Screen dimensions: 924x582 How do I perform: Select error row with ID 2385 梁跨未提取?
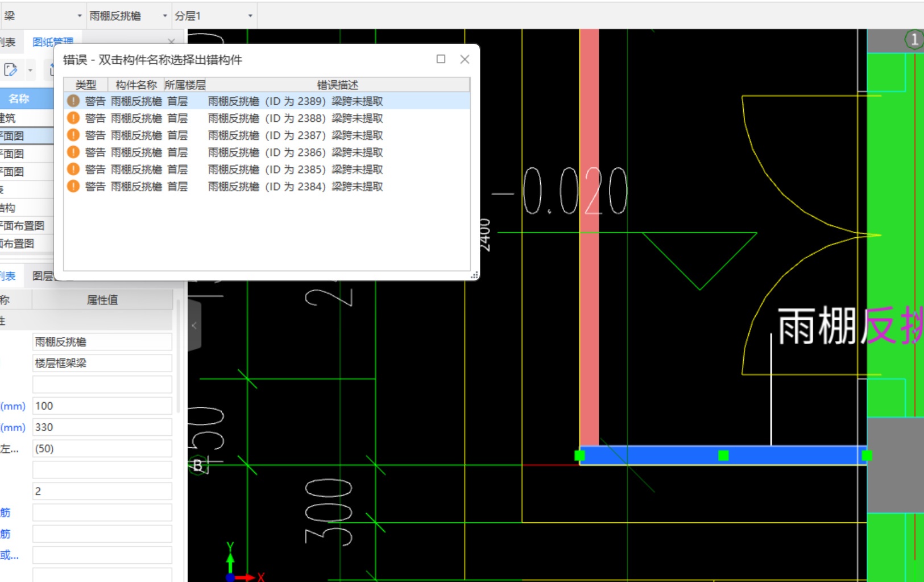point(267,169)
